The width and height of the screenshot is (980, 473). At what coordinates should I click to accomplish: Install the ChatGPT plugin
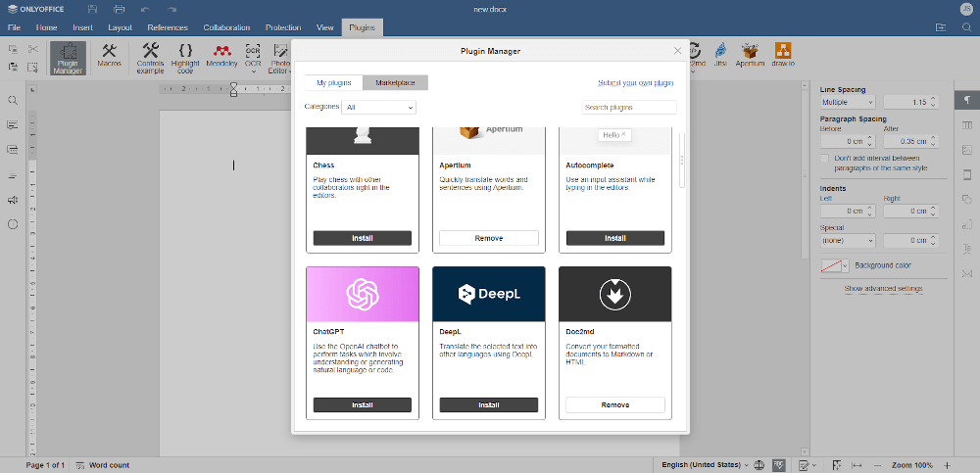(363, 404)
